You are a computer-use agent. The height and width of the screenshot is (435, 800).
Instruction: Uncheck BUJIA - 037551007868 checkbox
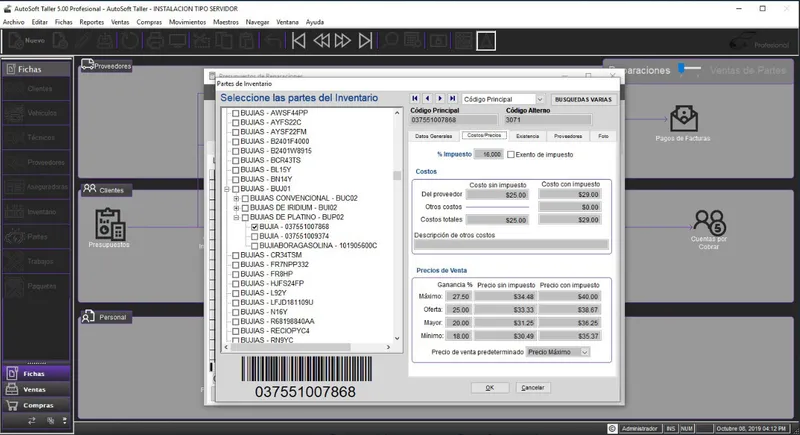coord(255,227)
